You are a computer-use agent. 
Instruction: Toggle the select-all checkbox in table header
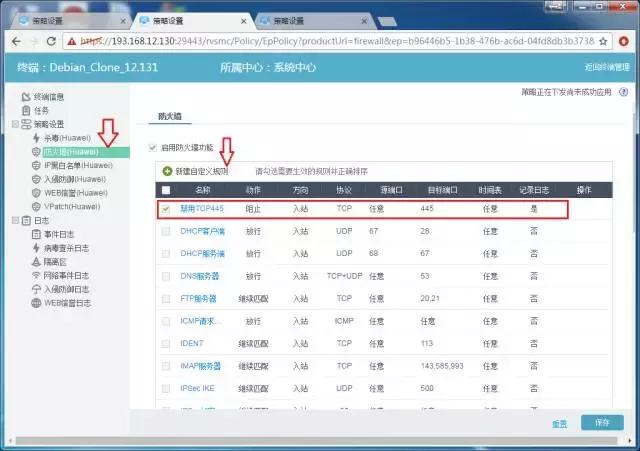click(166, 190)
